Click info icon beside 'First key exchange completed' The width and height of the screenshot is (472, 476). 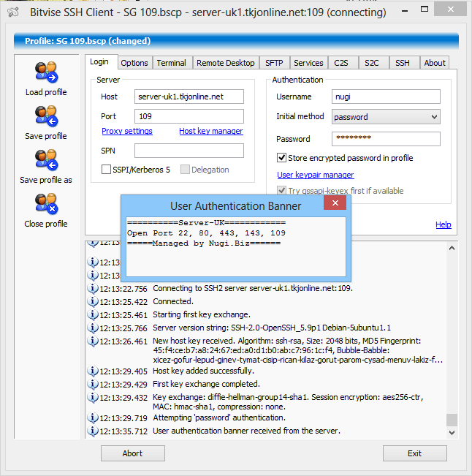[93, 384]
